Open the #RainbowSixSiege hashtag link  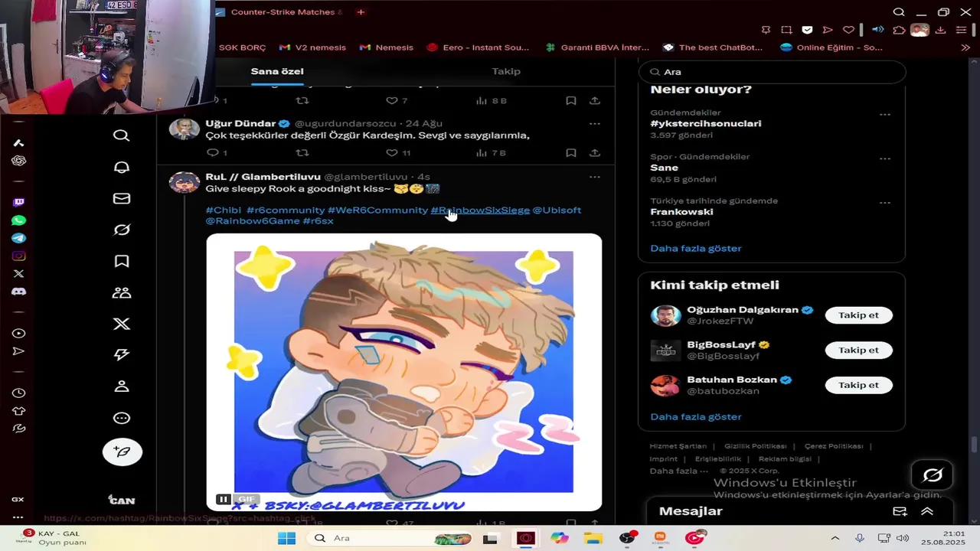[x=480, y=210]
